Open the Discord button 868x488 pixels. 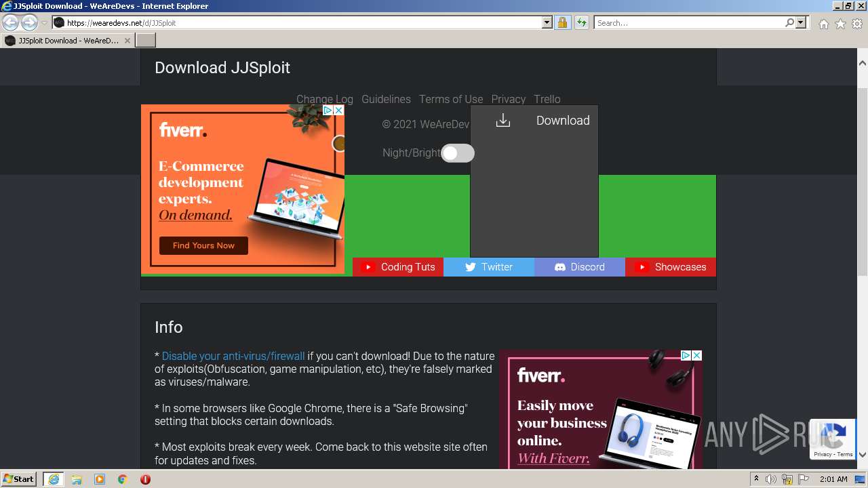click(580, 267)
